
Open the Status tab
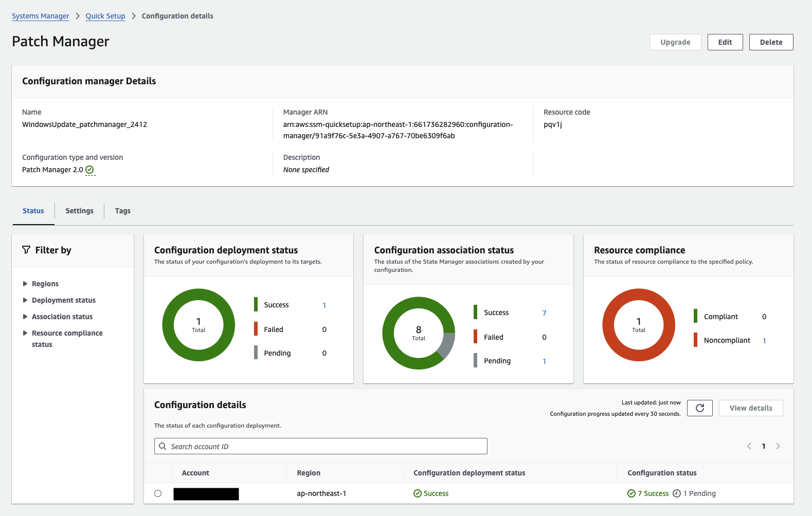[x=33, y=211]
